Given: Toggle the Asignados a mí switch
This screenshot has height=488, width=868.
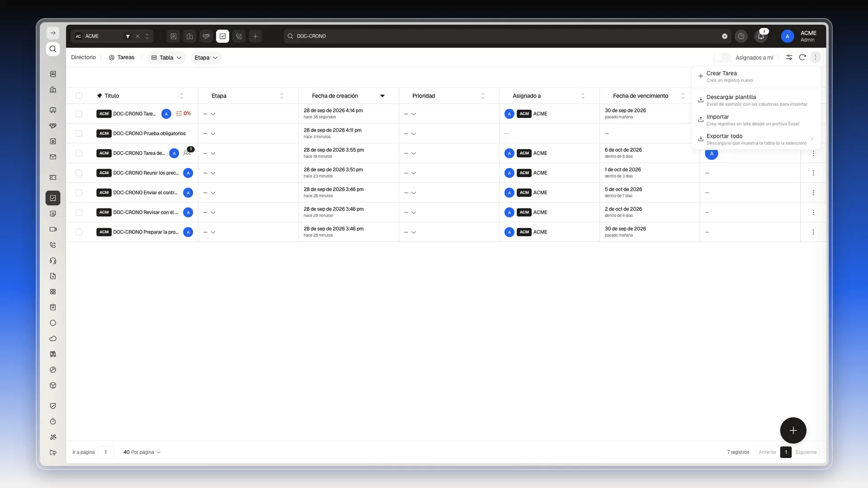Looking at the screenshot, I should 722,57.
